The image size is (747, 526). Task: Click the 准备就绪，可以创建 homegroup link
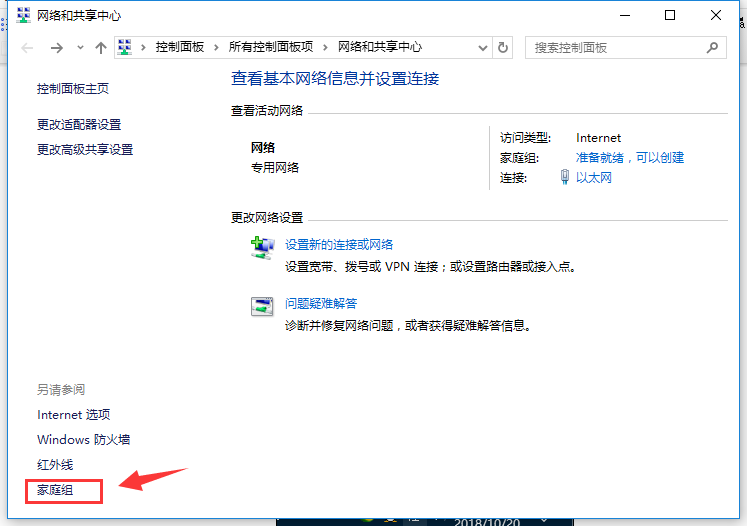630,158
